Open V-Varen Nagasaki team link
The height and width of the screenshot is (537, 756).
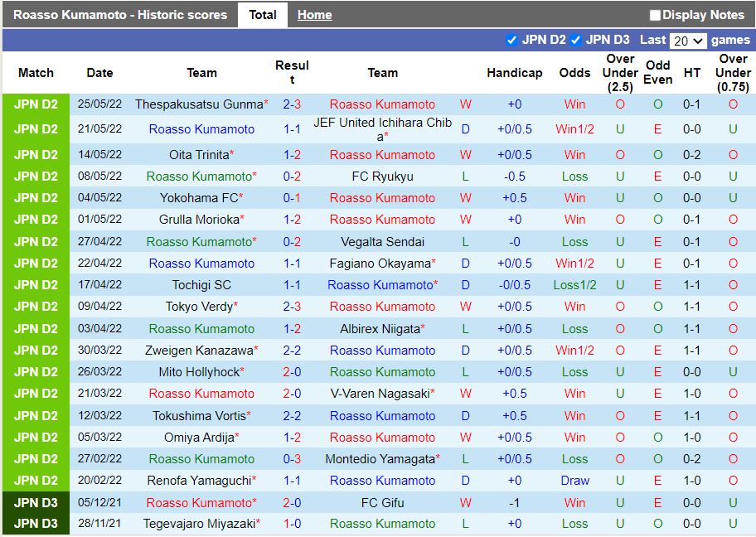point(380,394)
